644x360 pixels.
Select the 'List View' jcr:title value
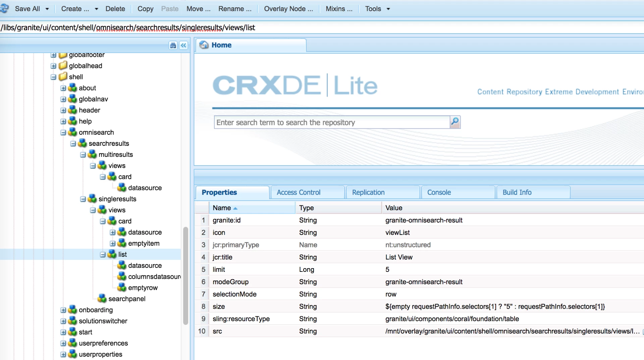click(x=399, y=257)
